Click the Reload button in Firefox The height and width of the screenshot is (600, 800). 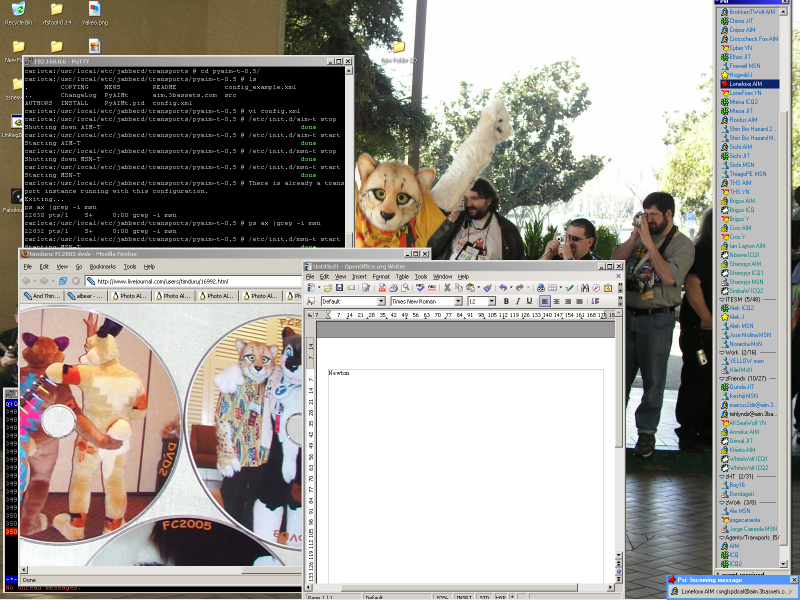tap(62, 281)
